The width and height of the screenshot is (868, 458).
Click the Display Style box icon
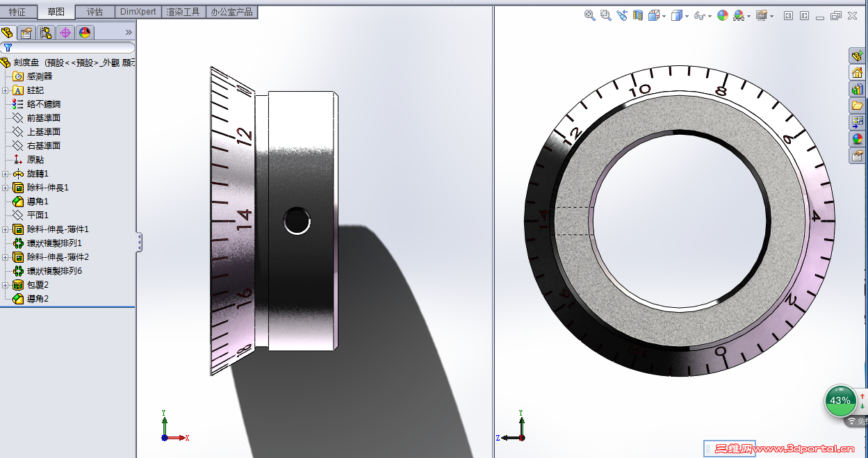[677, 15]
